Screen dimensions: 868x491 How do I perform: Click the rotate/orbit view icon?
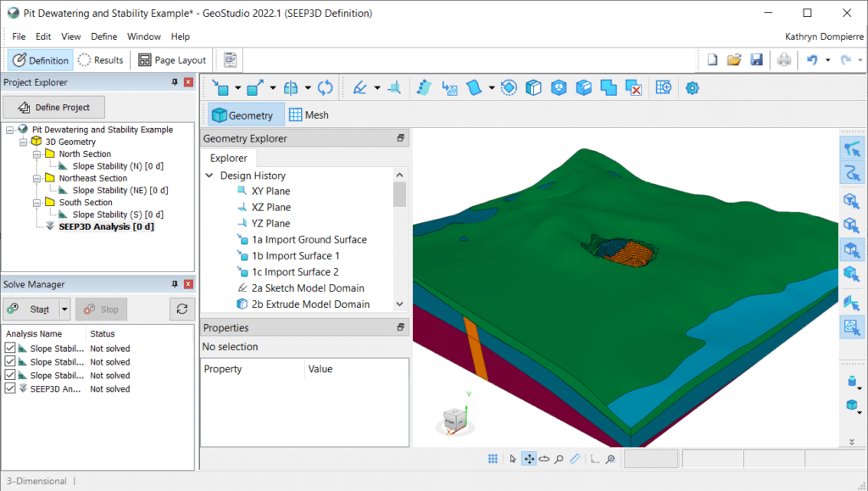(543, 458)
